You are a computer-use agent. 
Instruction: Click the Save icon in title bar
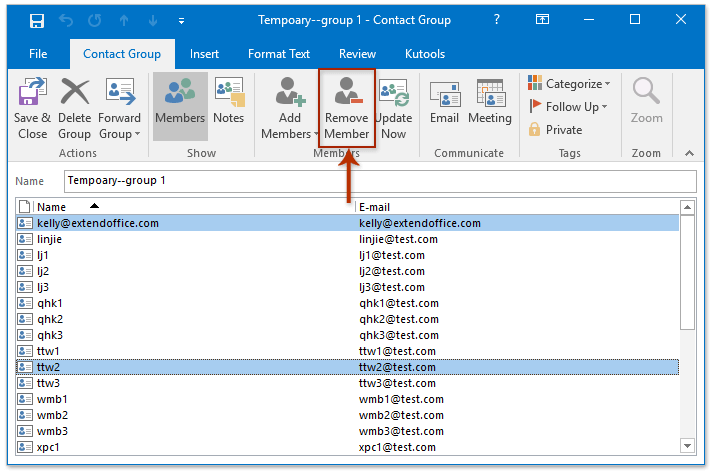click(36, 20)
